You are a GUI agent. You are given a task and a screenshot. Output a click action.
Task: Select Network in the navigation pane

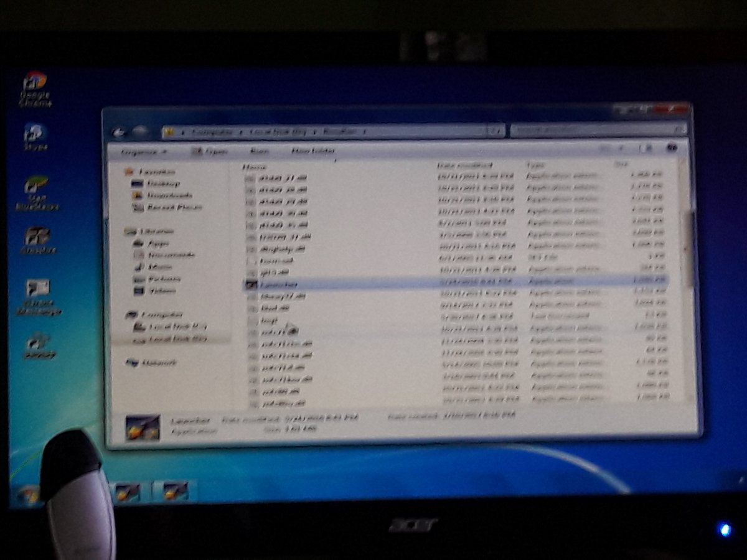[x=151, y=362]
